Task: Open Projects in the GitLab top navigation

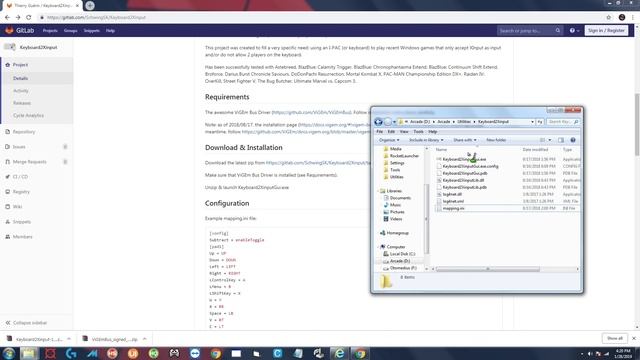Action: pyautogui.click(x=50, y=31)
